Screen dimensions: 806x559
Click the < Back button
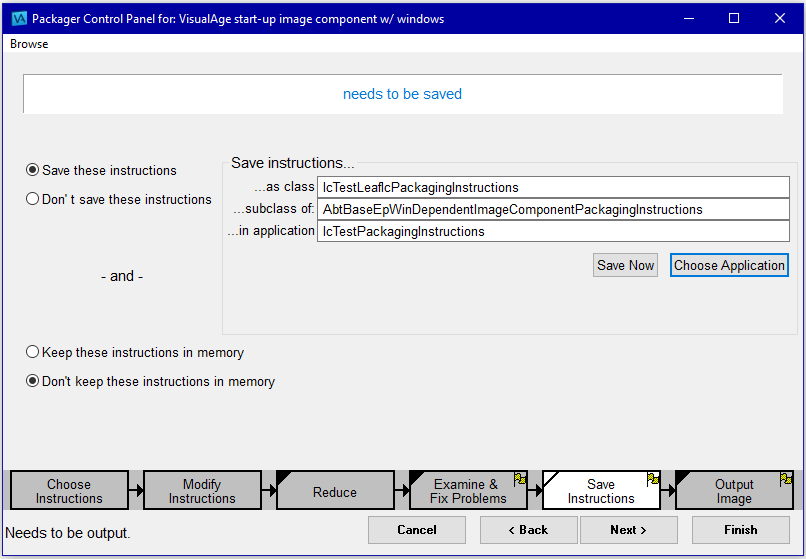coord(529,530)
